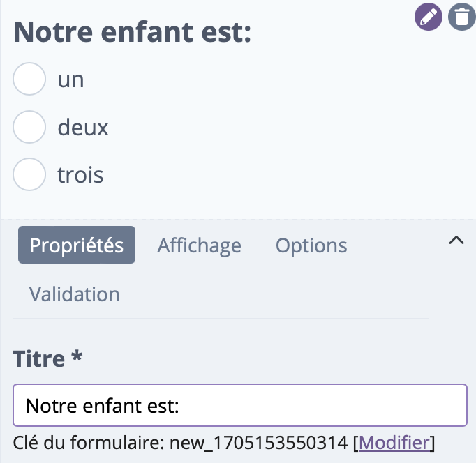
Task: Click the purple pencil edit icon
Action: coord(429,17)
